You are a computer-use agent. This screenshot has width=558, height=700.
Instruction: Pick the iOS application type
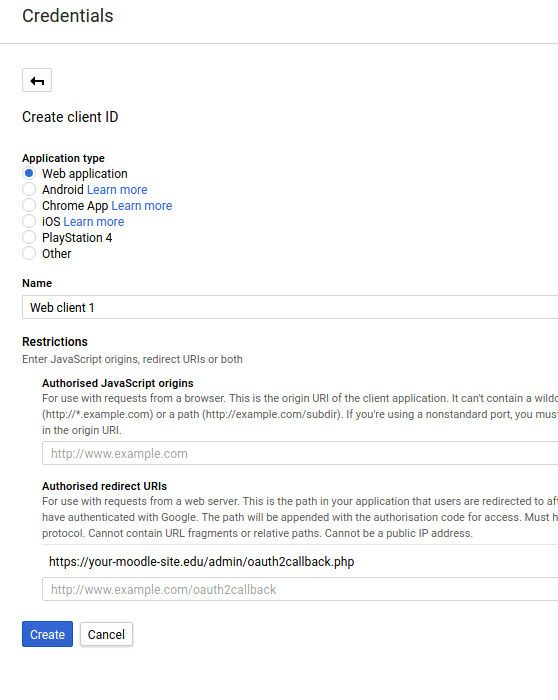[29, 221]
